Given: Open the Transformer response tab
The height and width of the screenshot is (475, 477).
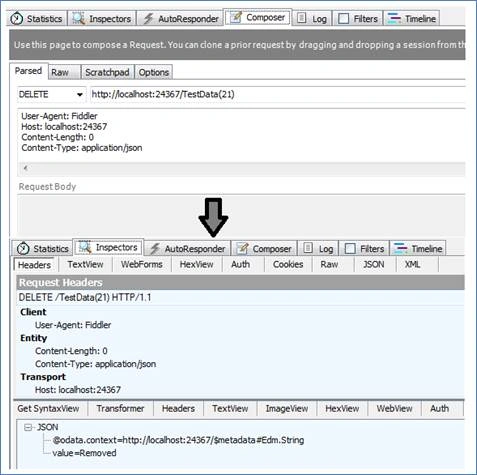Looking at the screenshot, I should click(x=120, y=408).
